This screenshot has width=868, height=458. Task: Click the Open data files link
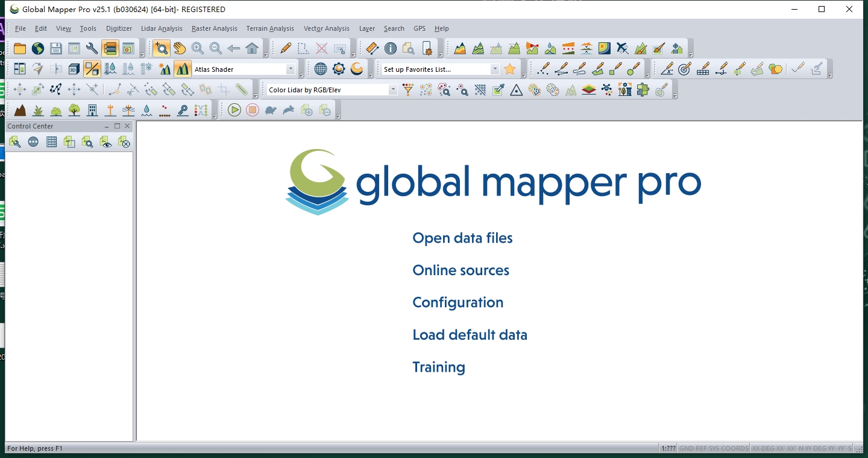click(x=462, y=238)
